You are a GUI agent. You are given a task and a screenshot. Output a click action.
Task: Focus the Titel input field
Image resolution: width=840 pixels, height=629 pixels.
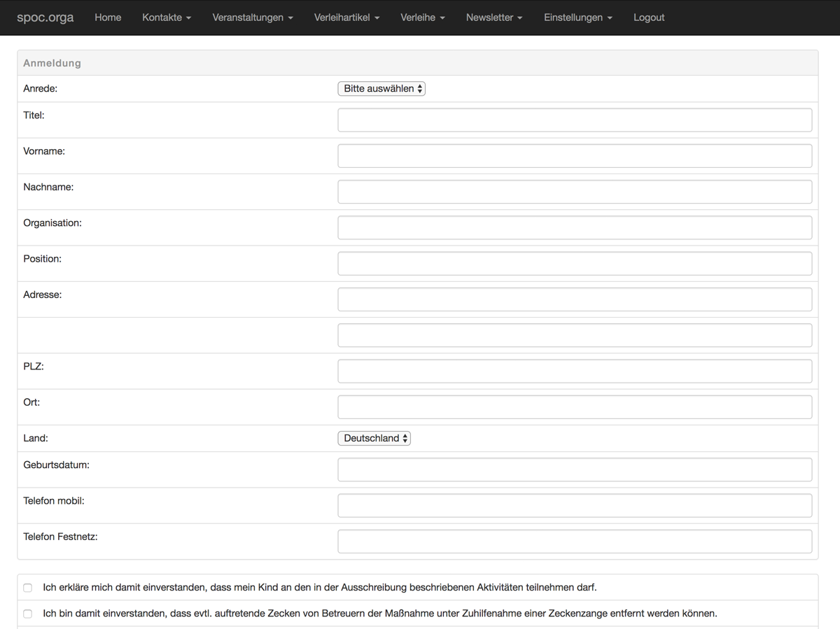[575, 120]
